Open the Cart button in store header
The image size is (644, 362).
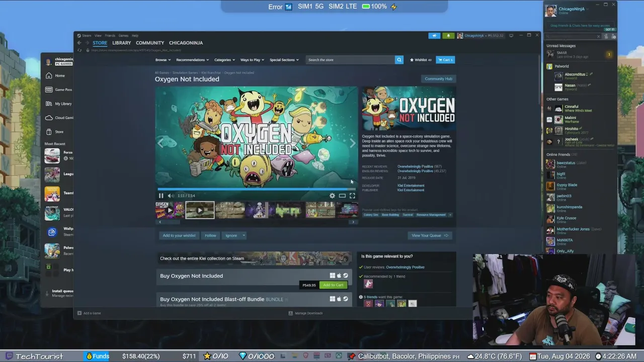(445, 60)
